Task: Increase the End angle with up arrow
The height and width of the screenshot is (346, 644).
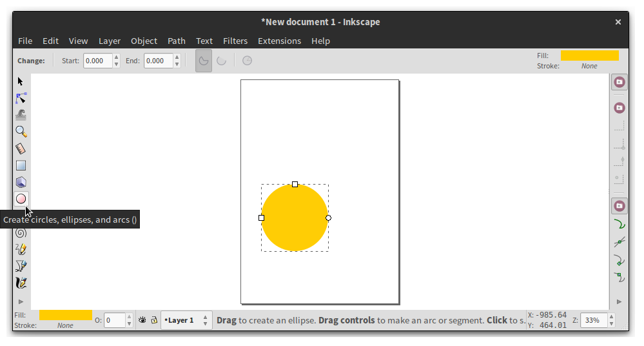Action: point(177,57)
